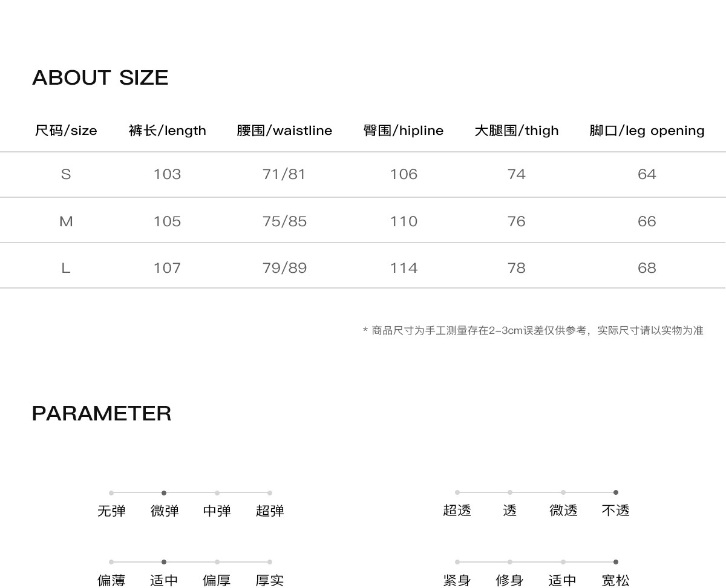Select the 微弹 elasticity dot
This screenshot has width=726, height=588.
pos(164,493)
